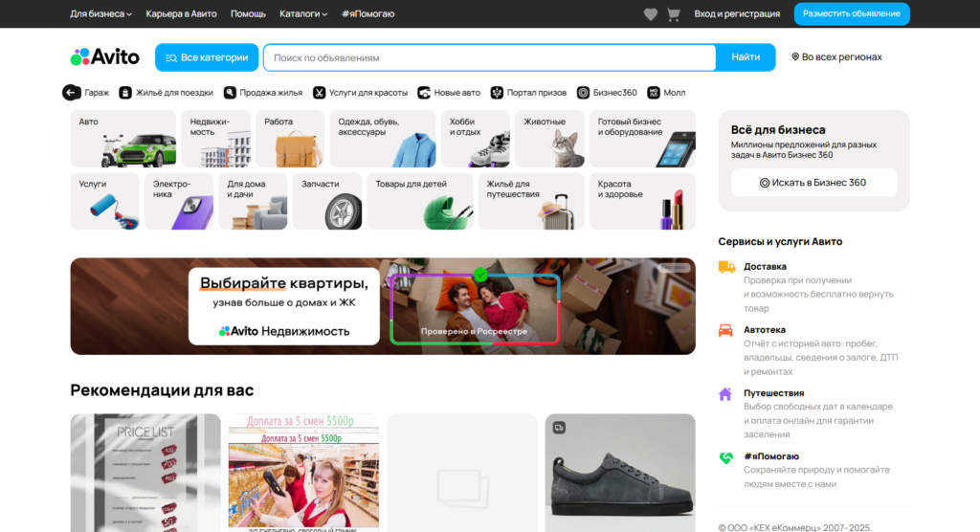Click location pin icon near Во всех регионах
Screen dimensions: 980x532
[x=795, y=56]
